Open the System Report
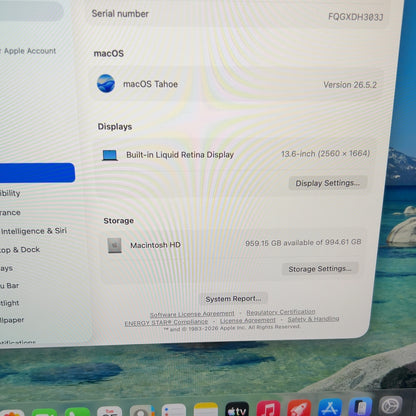Viewport: 416px width, 416px height. pyautogui.click(x=233, y=299)
